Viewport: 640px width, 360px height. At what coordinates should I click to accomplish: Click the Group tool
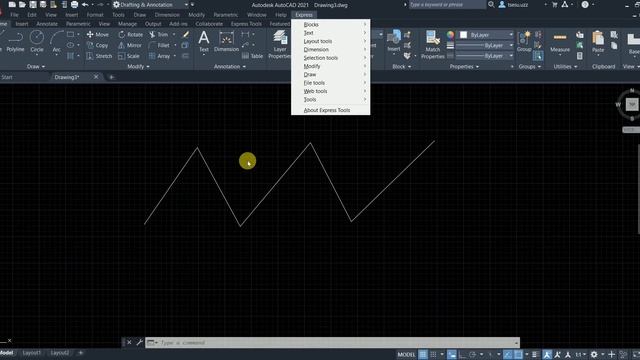click(524, 42)
